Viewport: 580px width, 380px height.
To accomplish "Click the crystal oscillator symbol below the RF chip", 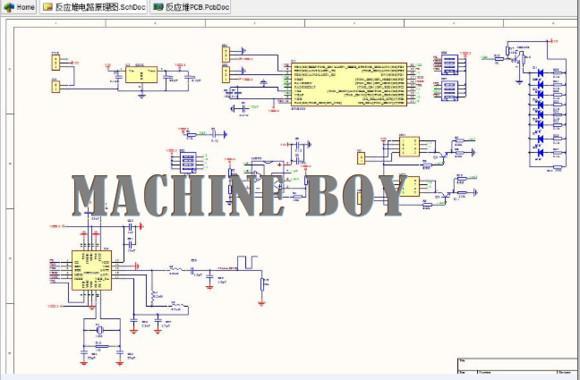I will [x=99, y=330].
